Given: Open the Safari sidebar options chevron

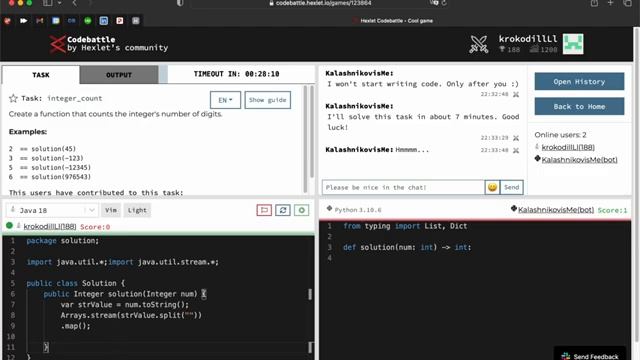Looking at the screenshot, I should 60,3.
